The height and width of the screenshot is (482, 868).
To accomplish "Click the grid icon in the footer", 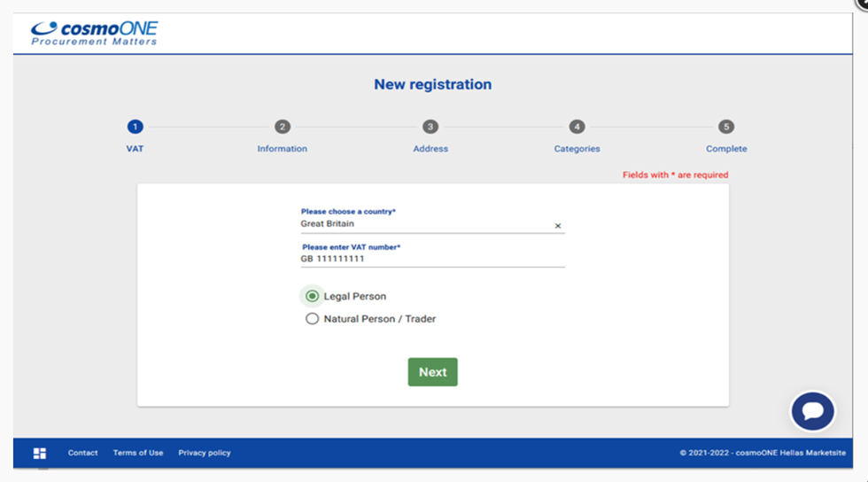I will click(40, 453).
